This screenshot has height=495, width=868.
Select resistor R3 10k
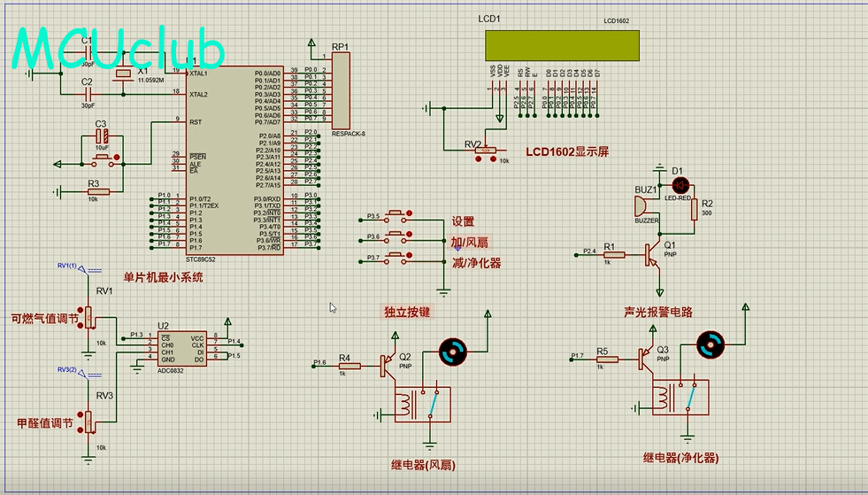coord(98,192)
